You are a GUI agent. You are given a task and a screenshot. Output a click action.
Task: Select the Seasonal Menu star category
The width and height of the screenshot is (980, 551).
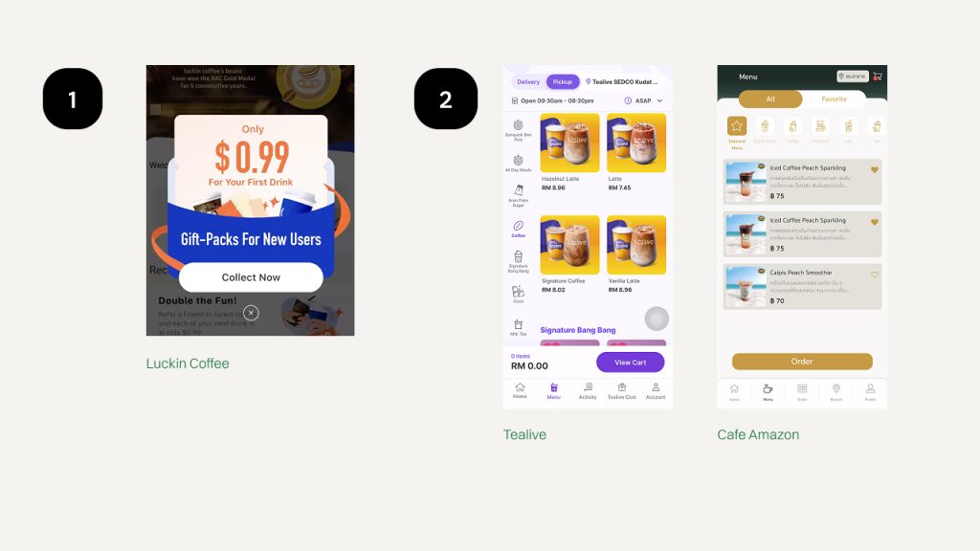[x=737, y=126]
